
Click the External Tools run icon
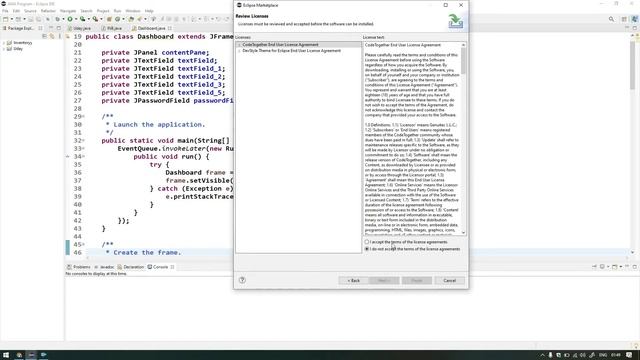(95, 19)
